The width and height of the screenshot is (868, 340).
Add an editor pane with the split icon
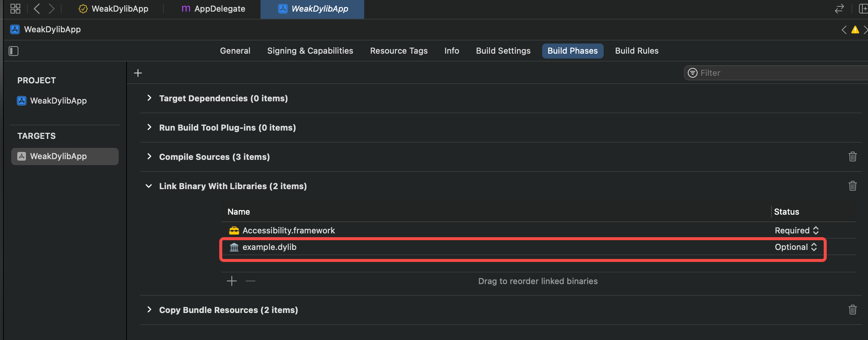coord(863,9)
